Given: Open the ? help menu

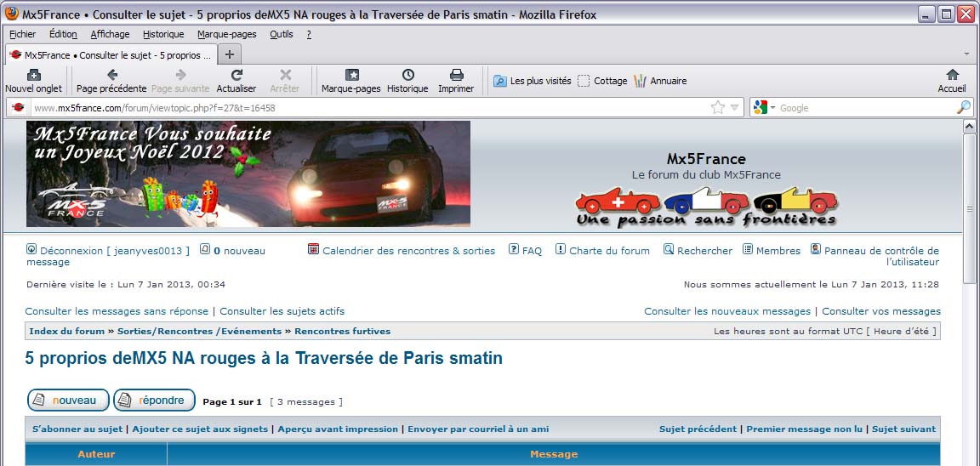Looking at the screenshot, I should (x=309, y=34).
